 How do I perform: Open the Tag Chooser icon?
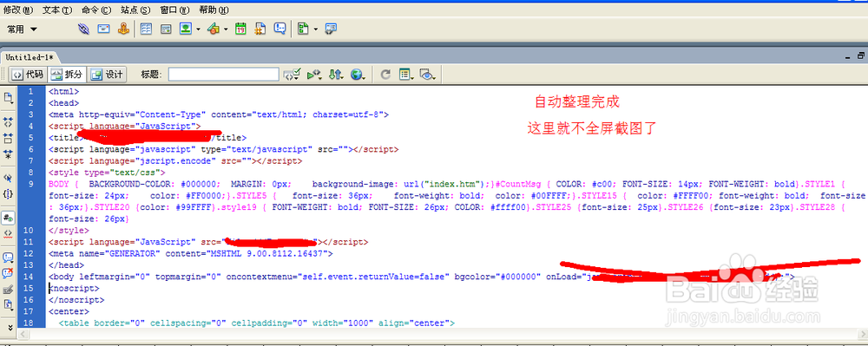click(331, 29)
